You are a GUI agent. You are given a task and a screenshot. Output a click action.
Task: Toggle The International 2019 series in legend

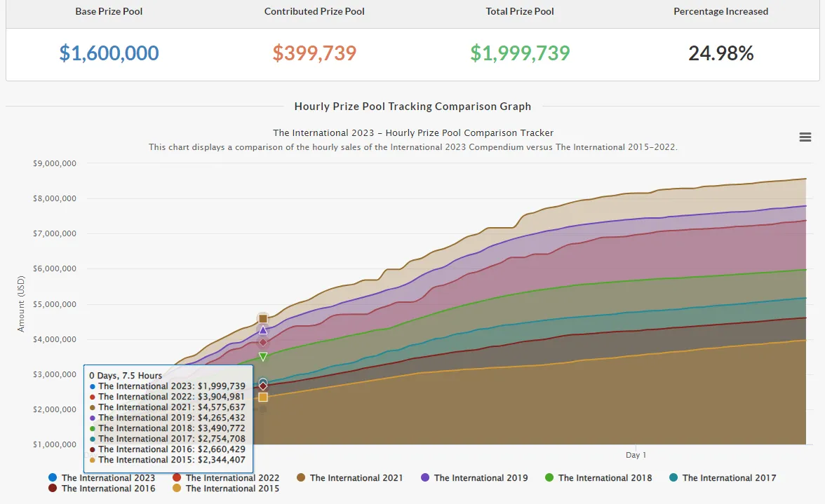click(474, 478)
